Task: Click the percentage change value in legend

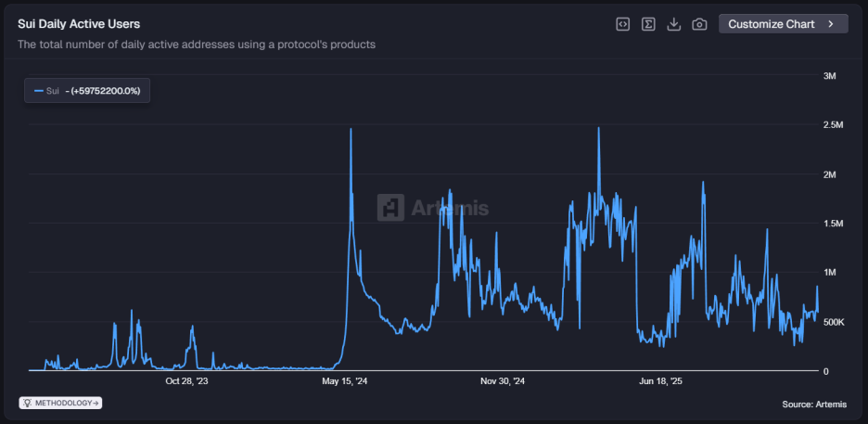Action: point(106,91)
